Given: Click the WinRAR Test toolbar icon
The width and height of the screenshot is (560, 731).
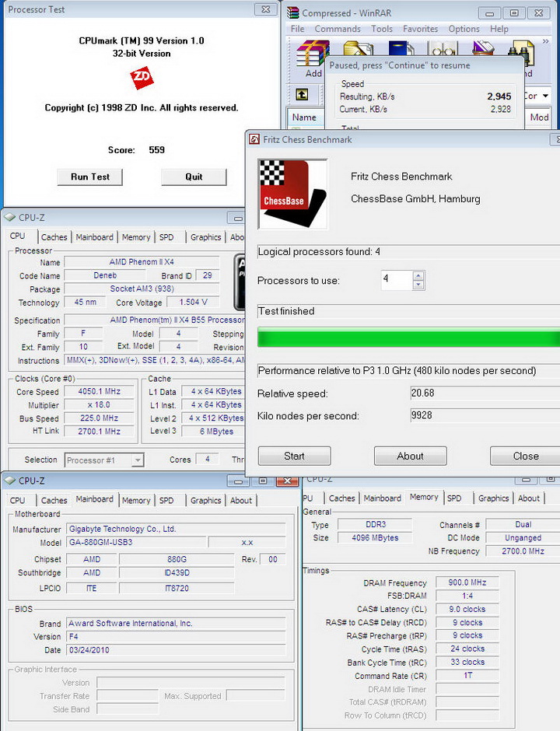Looking at the screenshot, I should [x=401, y=48].
